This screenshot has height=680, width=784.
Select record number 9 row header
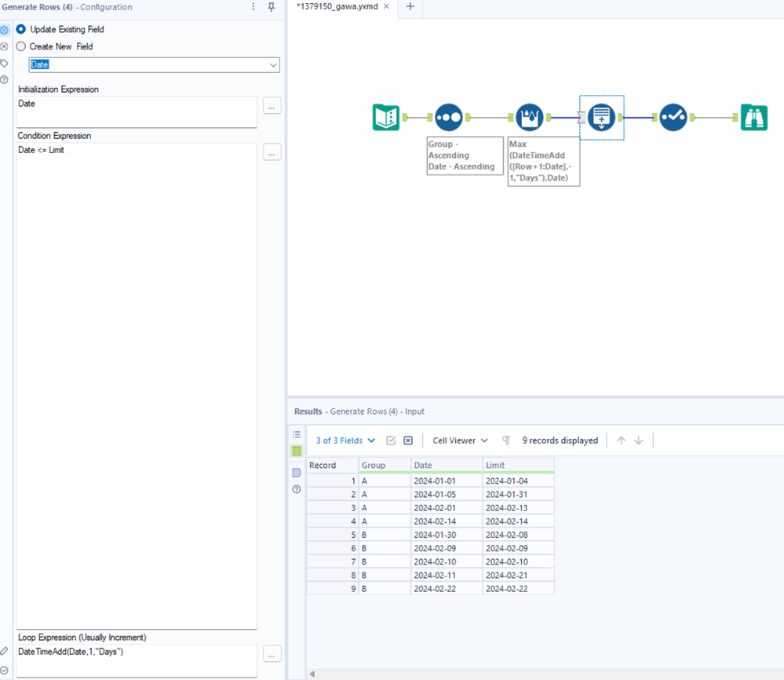click(332, 589)
